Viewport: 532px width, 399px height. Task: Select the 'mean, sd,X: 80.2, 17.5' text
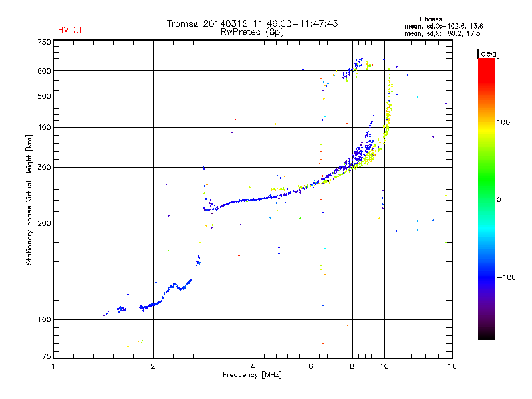click(442, 33)
